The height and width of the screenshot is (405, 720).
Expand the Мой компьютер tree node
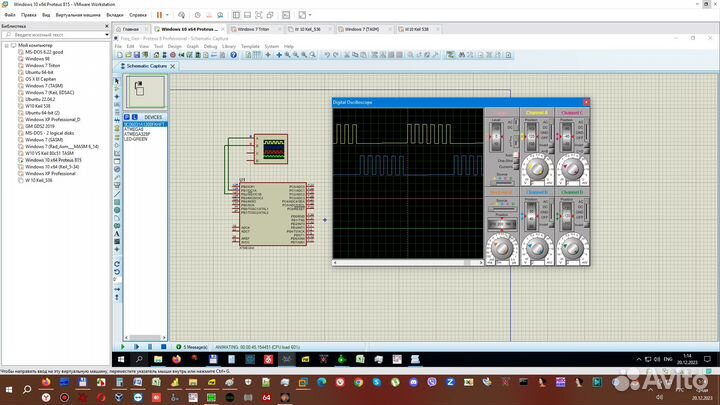pyautogui.click(x=4, y=45)
